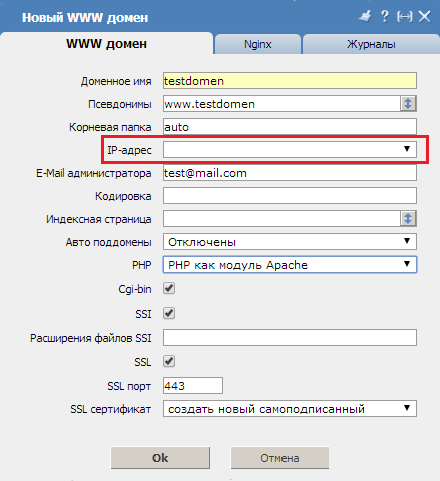The height and width of the screenshot is (481, 440).
Task: Click the Отмена button
Action: coord(280,458)
